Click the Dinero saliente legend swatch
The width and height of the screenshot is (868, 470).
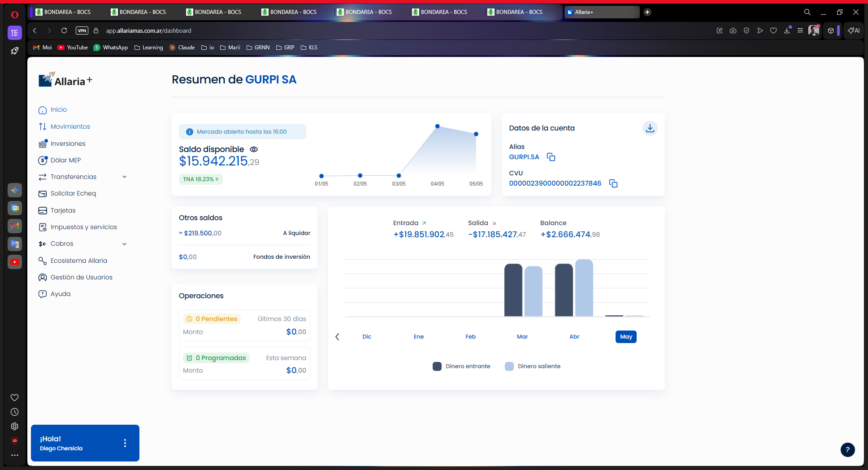(509, 366)
